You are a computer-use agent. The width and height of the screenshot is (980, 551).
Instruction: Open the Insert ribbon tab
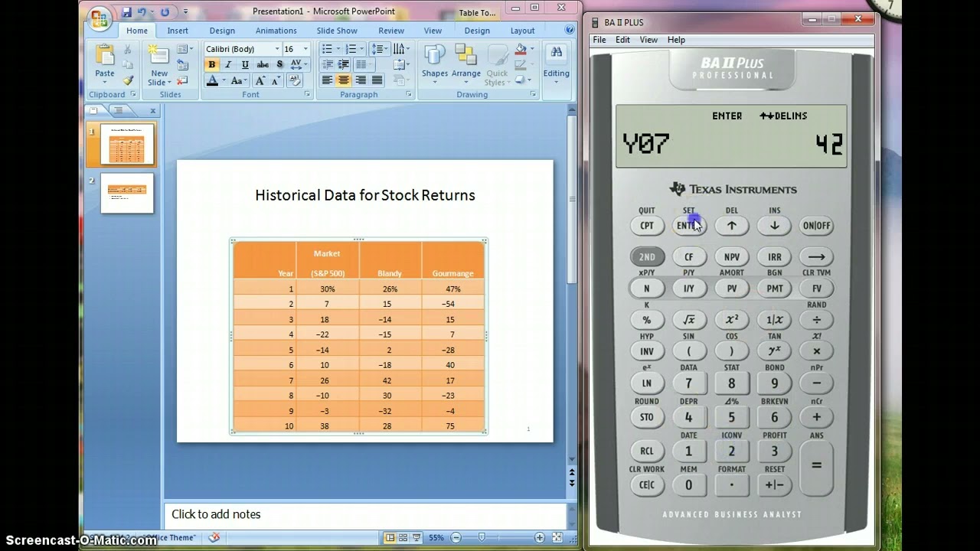click(178, 31)
